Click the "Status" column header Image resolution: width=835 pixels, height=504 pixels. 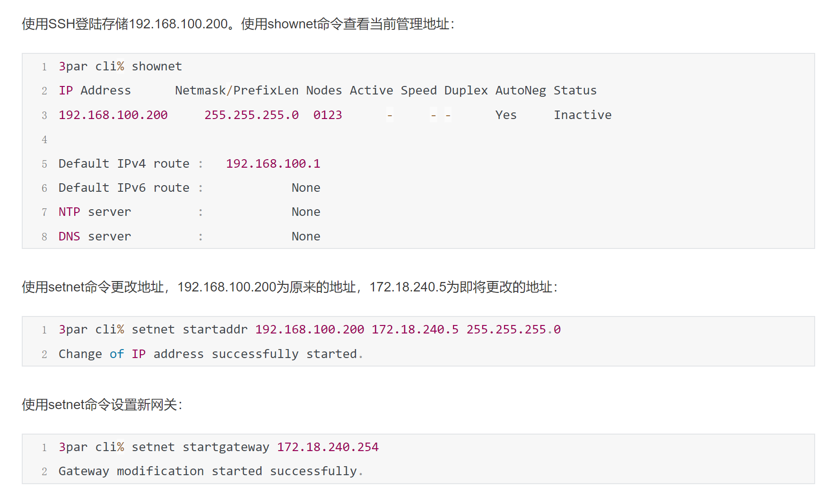(x=575, y=91)
